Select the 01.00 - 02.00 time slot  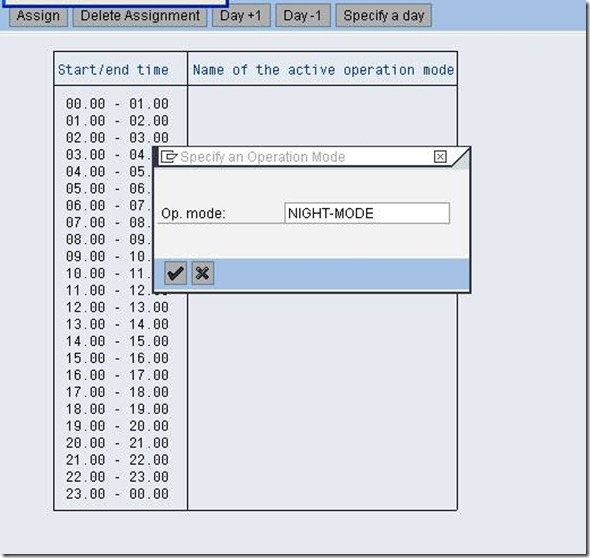[x=117, y=120]
